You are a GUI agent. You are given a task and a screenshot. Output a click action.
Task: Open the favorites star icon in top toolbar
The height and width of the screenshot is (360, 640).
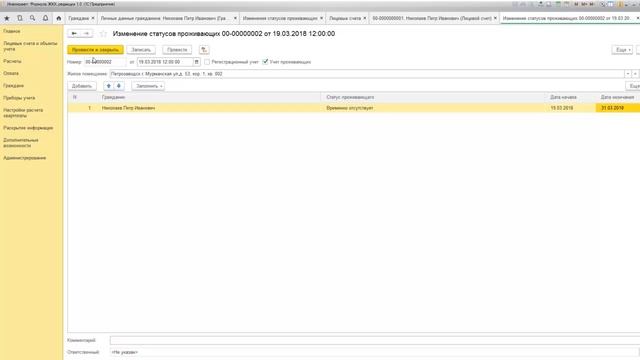7,18
